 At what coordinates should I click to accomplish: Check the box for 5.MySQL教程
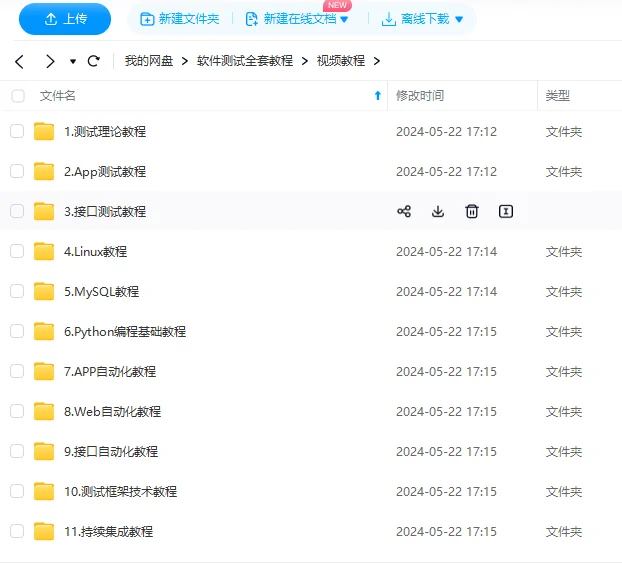tap(17, 291)
